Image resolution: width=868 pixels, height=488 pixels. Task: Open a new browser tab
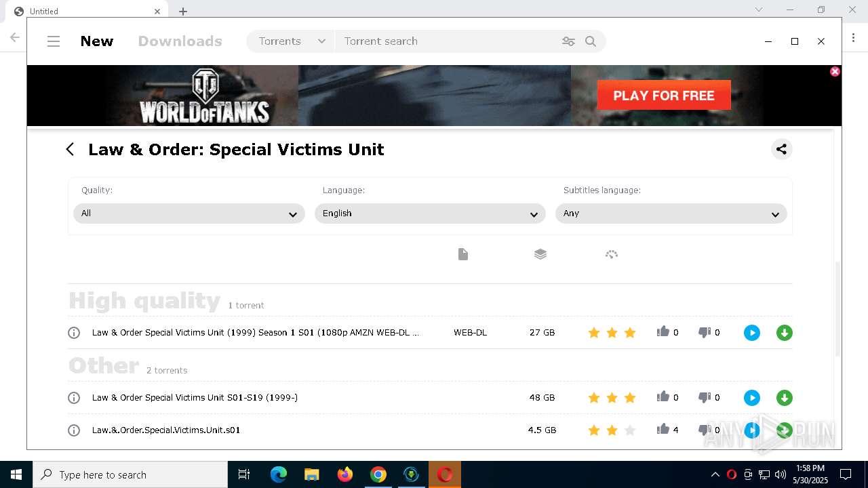pos(183,11)
